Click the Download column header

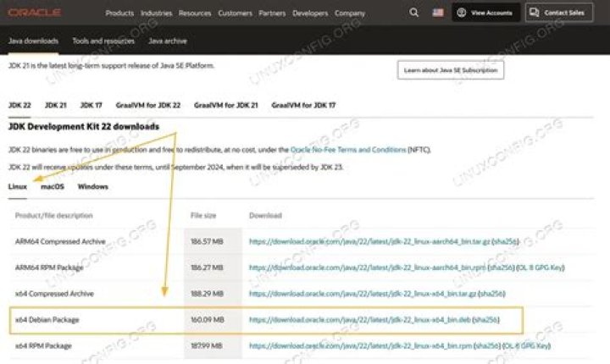[x=265, y=216]
